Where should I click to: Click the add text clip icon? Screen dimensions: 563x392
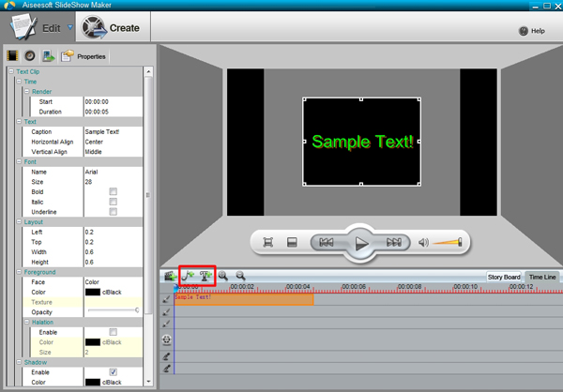coord(205,276)
